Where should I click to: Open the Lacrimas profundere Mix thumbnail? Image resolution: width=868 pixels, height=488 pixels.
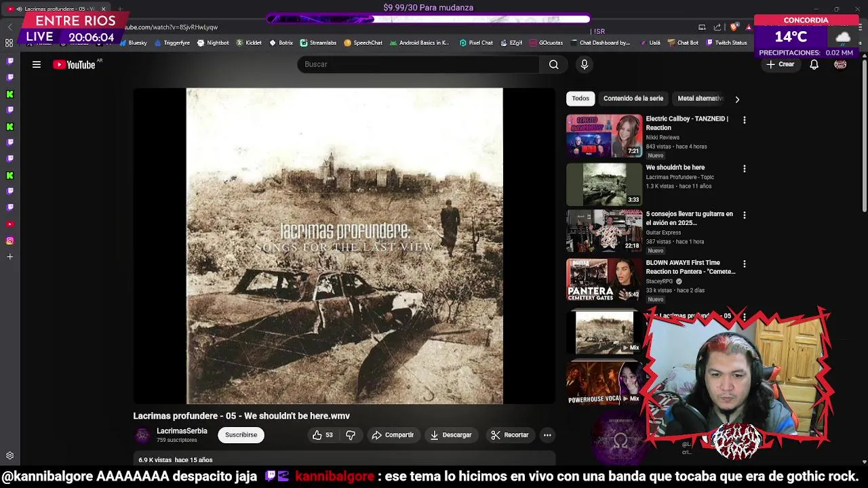tap(604, 332)
